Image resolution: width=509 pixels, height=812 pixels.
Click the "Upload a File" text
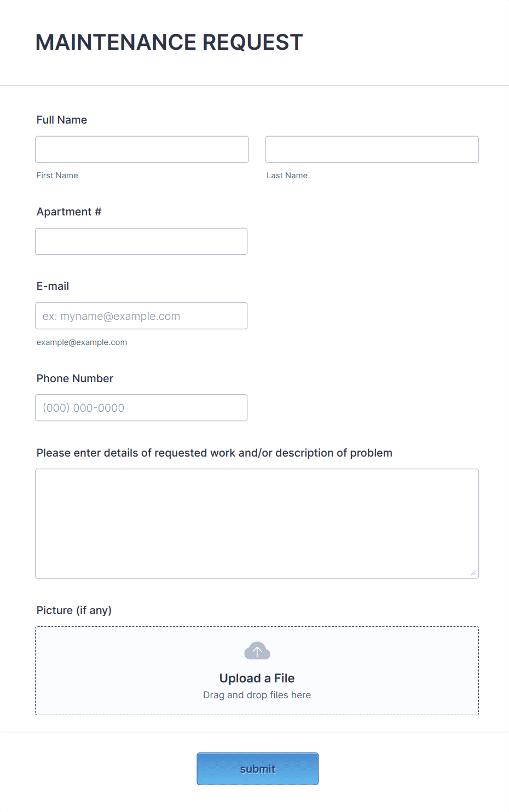click(x=257, y=678)
